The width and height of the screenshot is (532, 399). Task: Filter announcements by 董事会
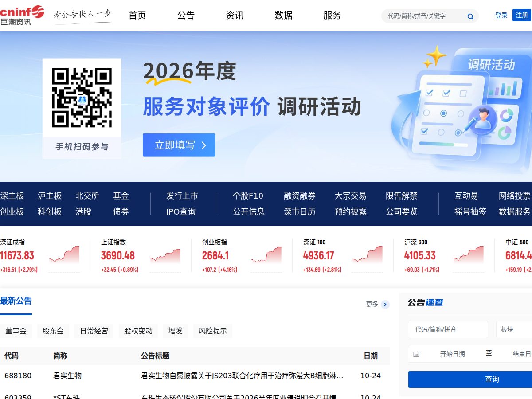coord(16,331)
